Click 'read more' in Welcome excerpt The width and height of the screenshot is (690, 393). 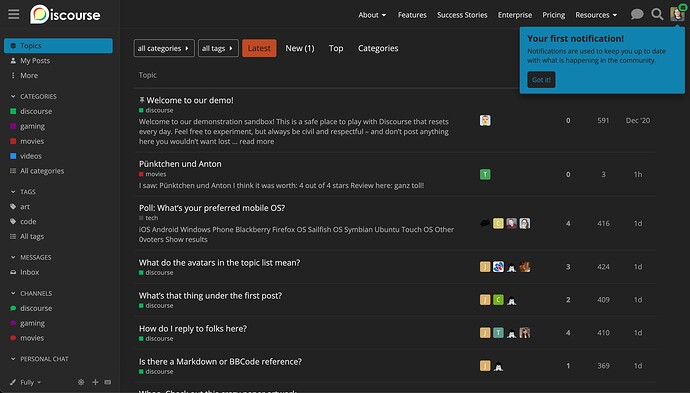click(x=257, y=141)
